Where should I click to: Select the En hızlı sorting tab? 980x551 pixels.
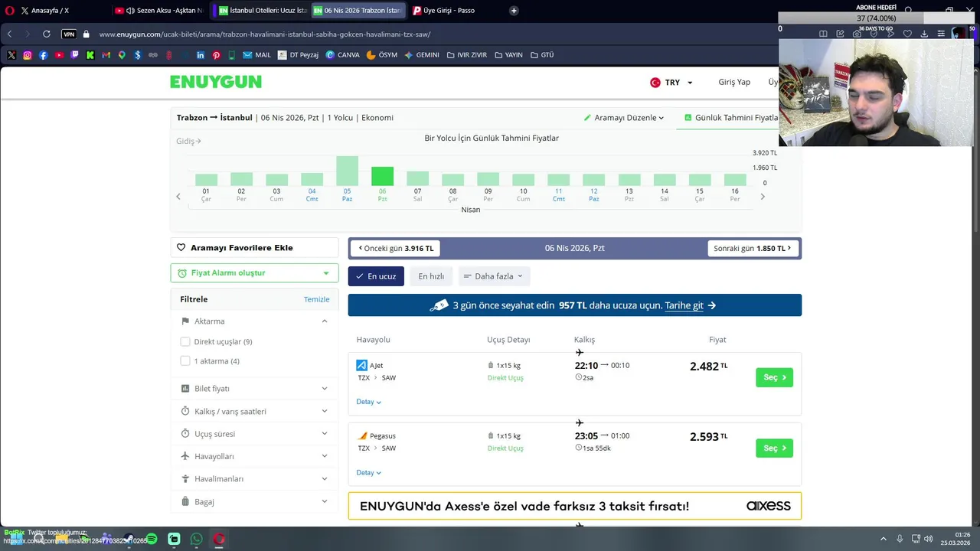[431, 276]
